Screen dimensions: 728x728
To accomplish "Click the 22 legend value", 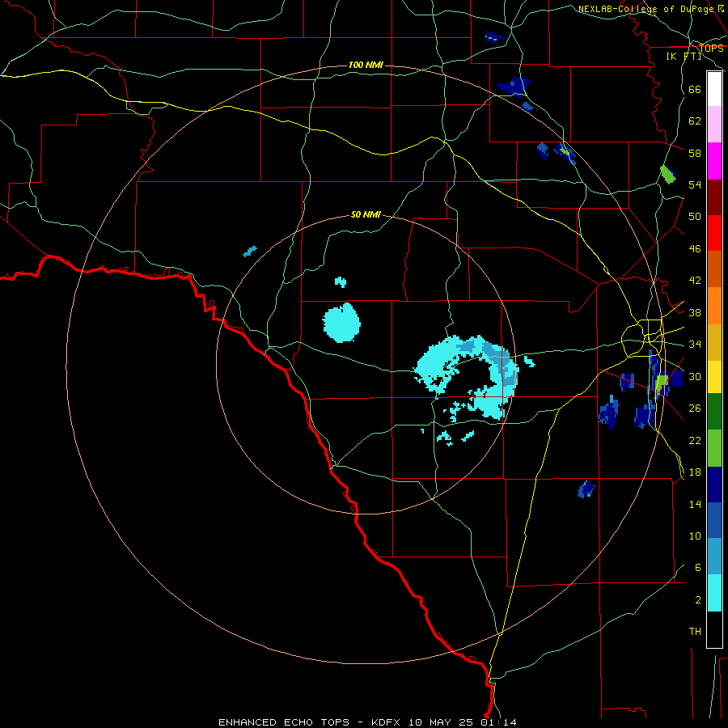I will [695, 441].
